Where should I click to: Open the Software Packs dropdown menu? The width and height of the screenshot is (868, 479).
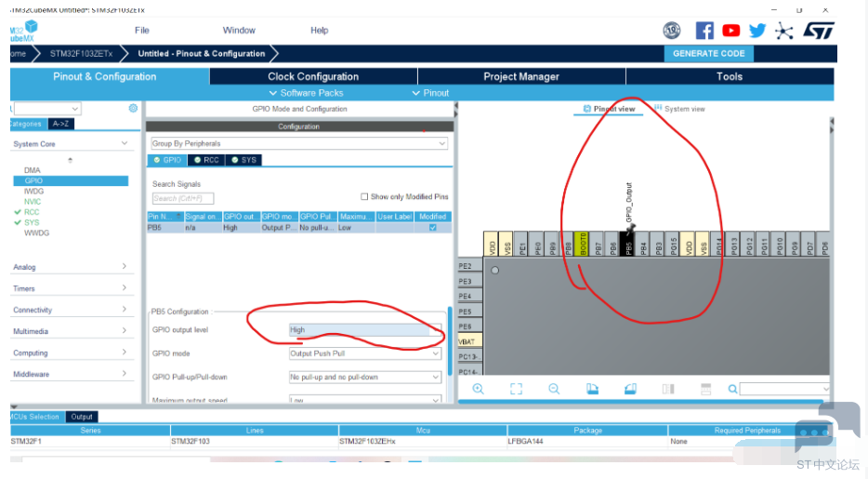pos(306,93)
